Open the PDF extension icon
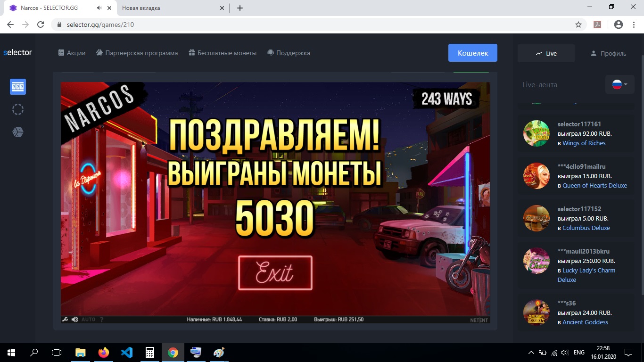This screenshot has height=362, width=644. pos(597,25)
